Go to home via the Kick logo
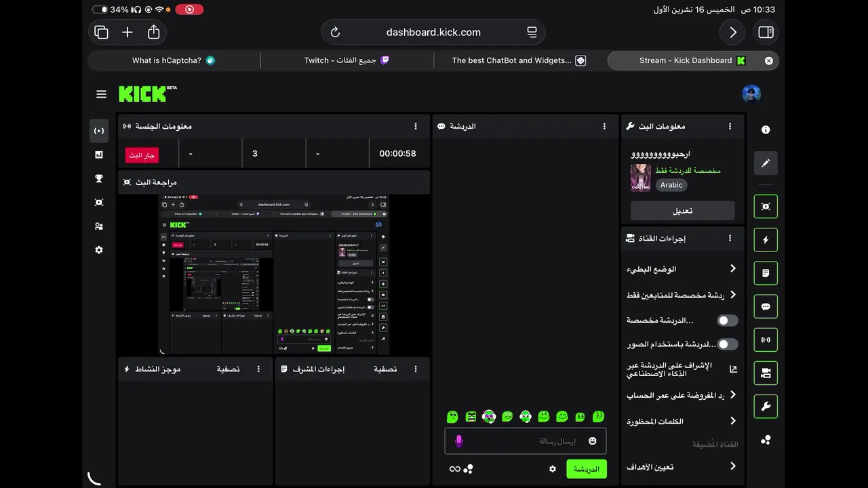This screenshot has width=868, height=488. (x=148, y=94)
